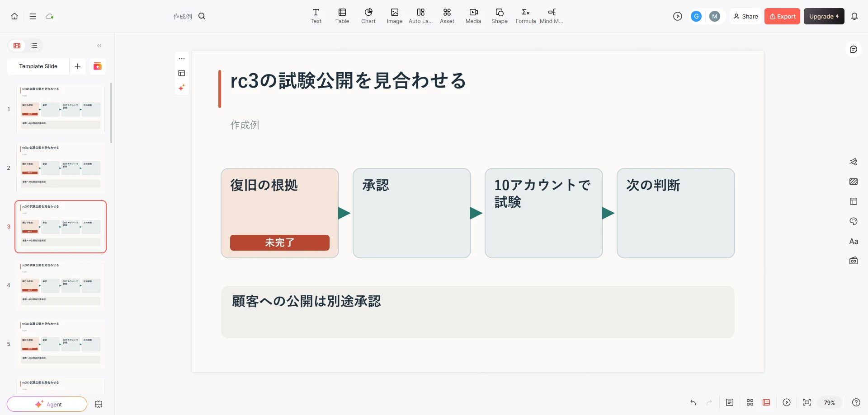Open the slide more options dots
Screen dimensions: 868x415
coord(182,59)
